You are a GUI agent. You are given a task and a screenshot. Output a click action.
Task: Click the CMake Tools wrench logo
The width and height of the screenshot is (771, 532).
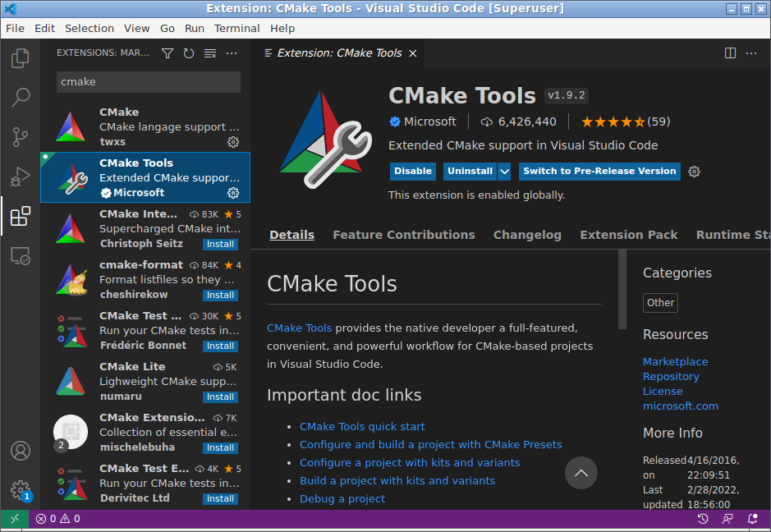point(325,140)
